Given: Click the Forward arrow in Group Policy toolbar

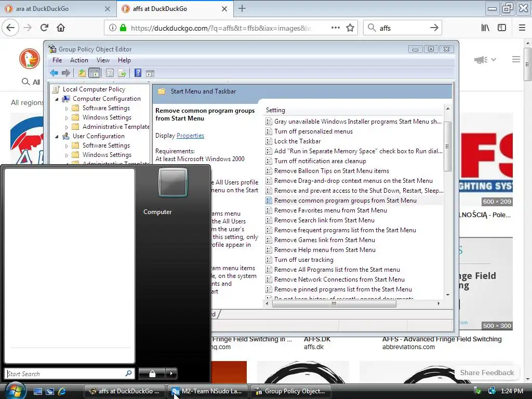Looking at the screenshot, I should tap(66, 73).
